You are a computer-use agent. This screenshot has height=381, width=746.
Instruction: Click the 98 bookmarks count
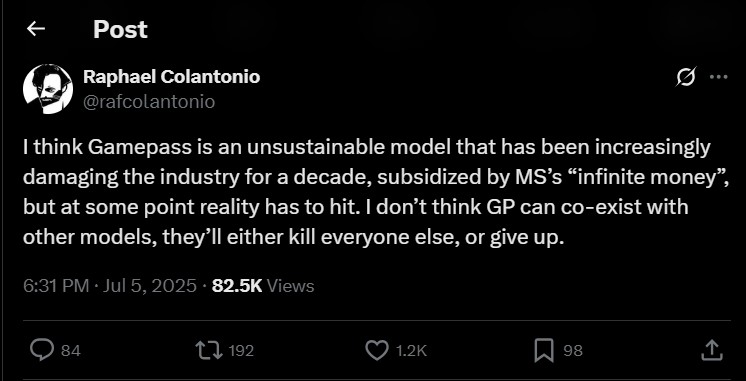pyautogui.click(x=573, y=351)
